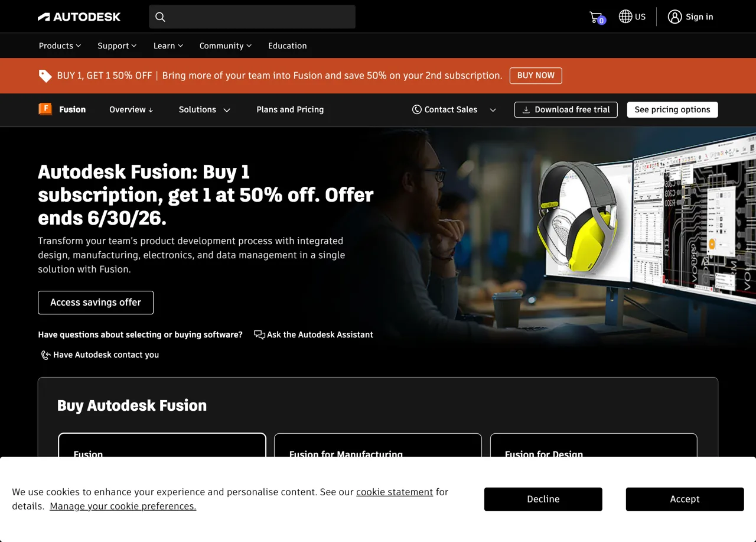Click in the search input field
The image size is (756, 542).
pyautogui.click(x=252, y=17)
